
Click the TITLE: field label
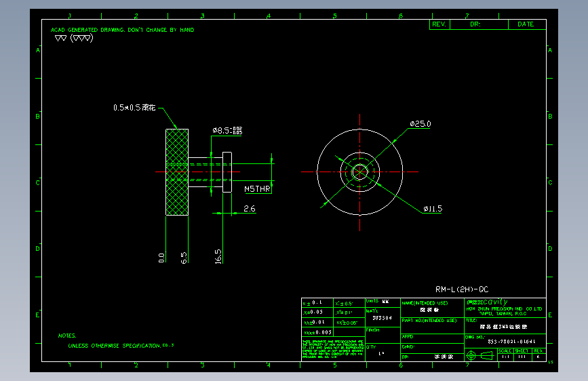[471, 321]
